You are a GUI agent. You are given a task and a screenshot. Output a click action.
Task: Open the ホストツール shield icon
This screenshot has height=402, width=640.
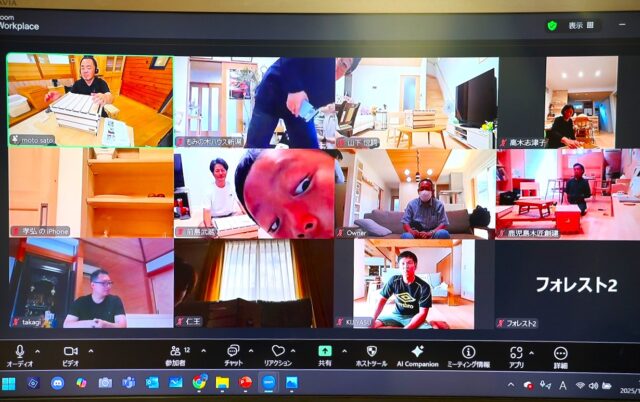pos(371,352)
